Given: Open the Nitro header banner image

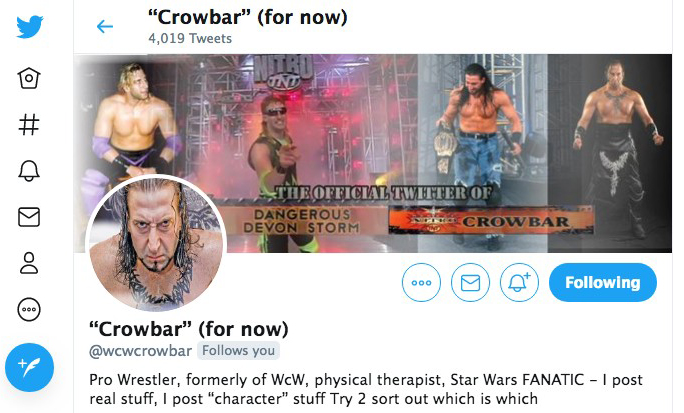Looking at the screenshot, I should click(x=373, y=153).
